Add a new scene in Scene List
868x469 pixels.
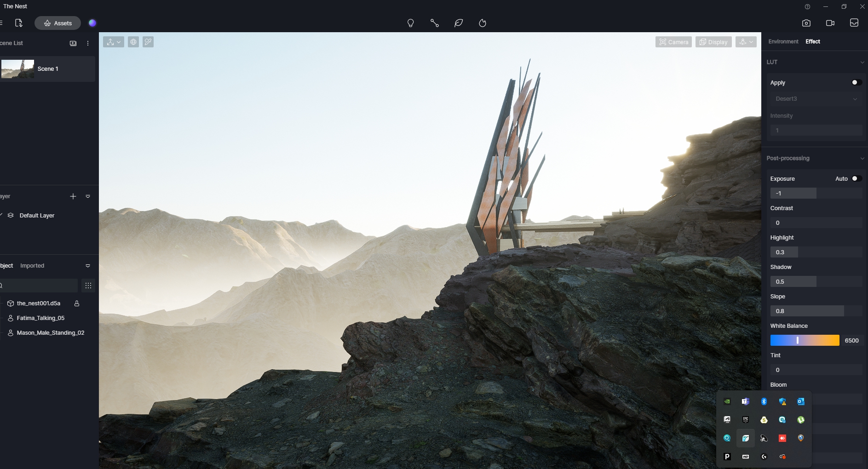73,43
